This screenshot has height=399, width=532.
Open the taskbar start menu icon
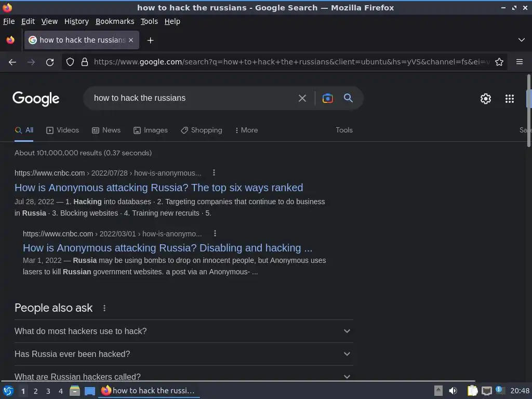(x=8, y=391)
